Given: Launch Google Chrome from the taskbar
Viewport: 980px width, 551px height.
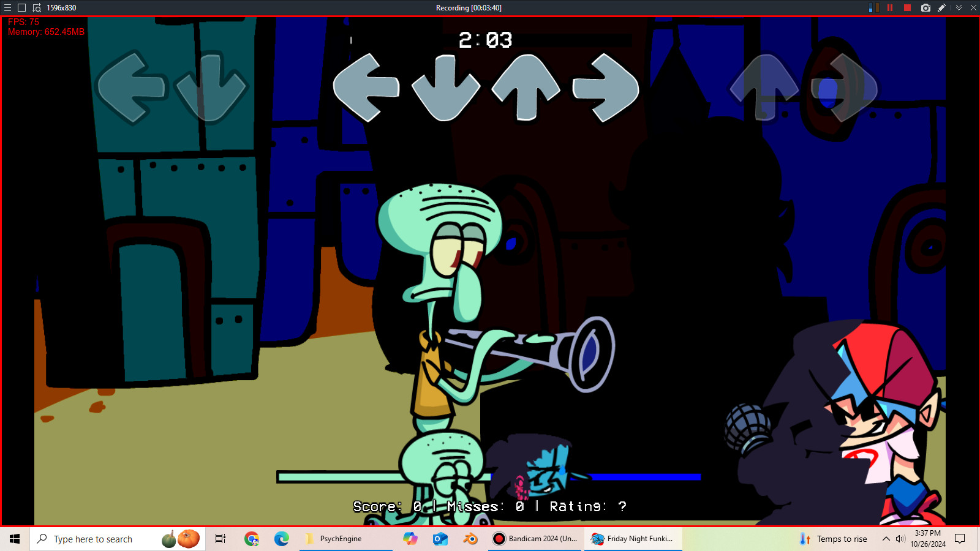Looking at the screenshot, I should (x=251, y=539).
